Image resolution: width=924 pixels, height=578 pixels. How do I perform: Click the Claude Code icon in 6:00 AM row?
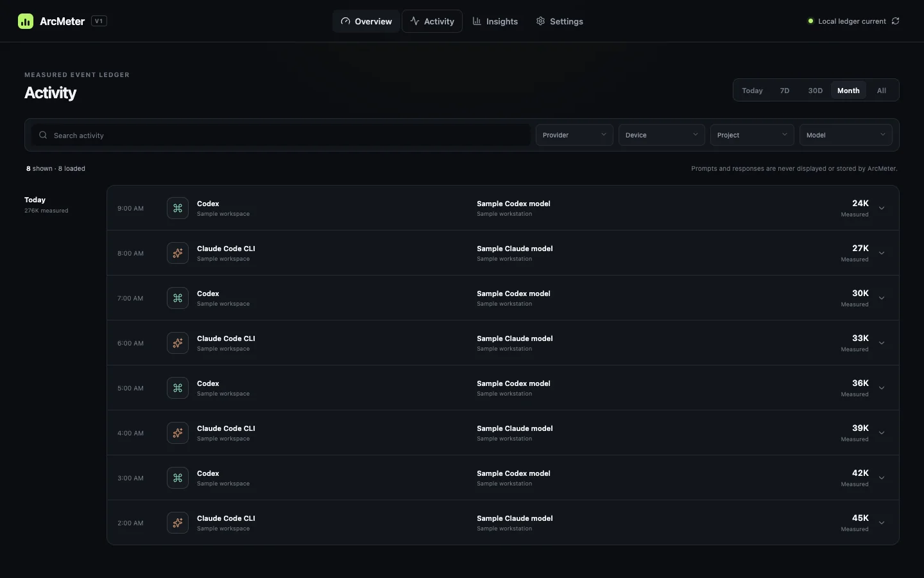[x=178, y=343]
